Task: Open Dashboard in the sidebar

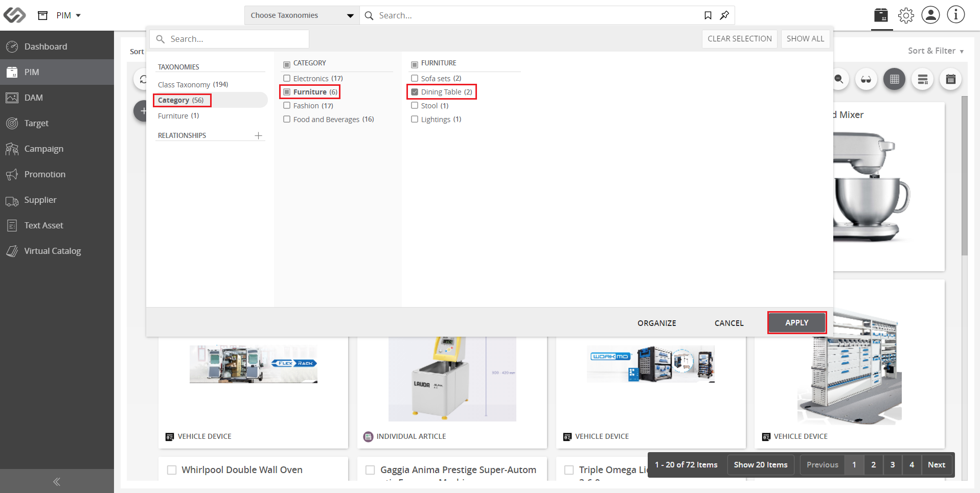Action: tap(57, 46)
